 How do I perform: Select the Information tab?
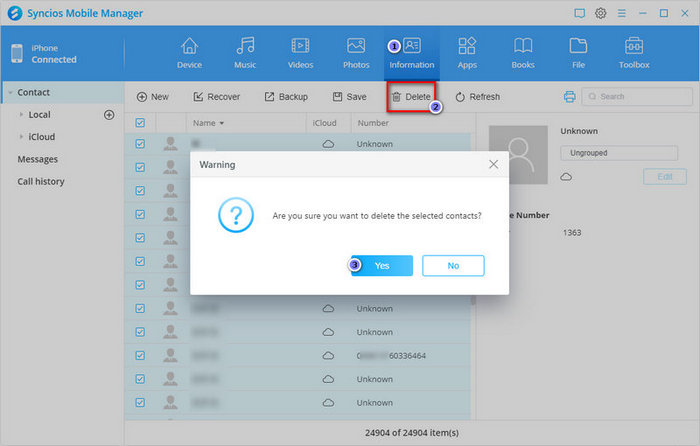click(x=412, y=53)
